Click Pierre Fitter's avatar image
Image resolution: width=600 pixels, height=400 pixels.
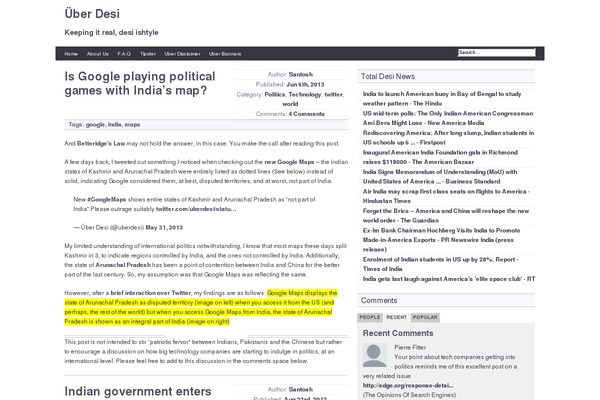coord(375,356)
